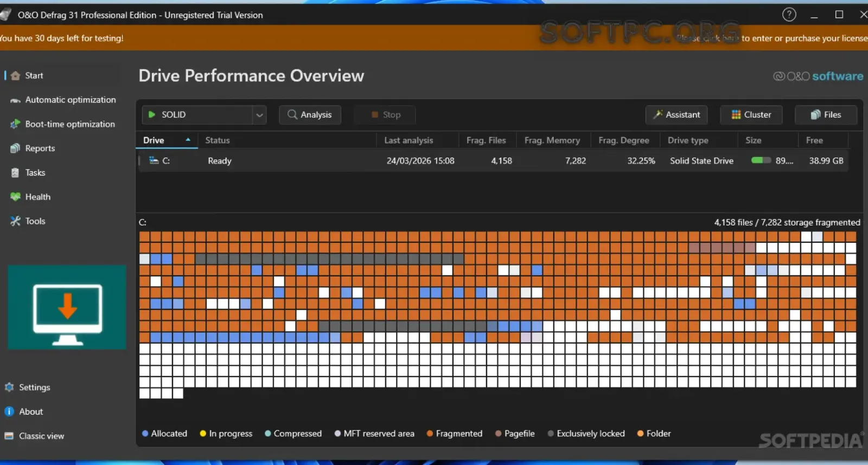The height and width of the screenshot is (465, 868).
Task: Click the Boot-time optimization icon
Action: click(x=15, y=124)
